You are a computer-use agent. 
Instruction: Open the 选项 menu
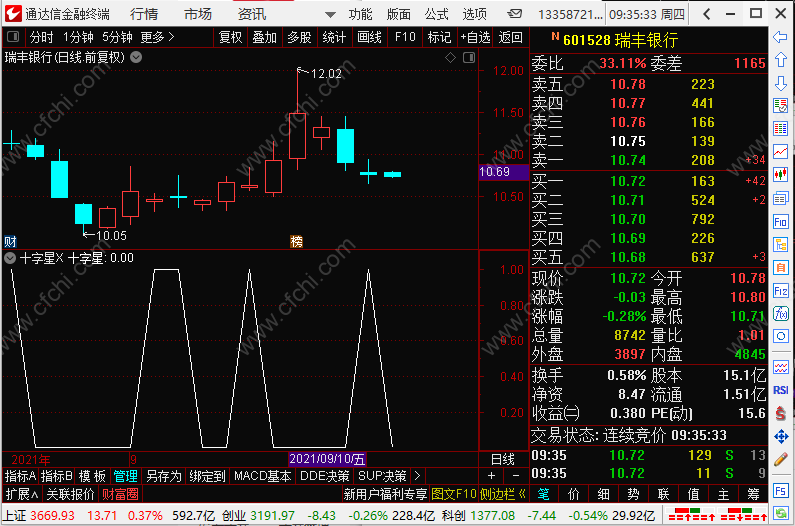click(x=475, y=14)
